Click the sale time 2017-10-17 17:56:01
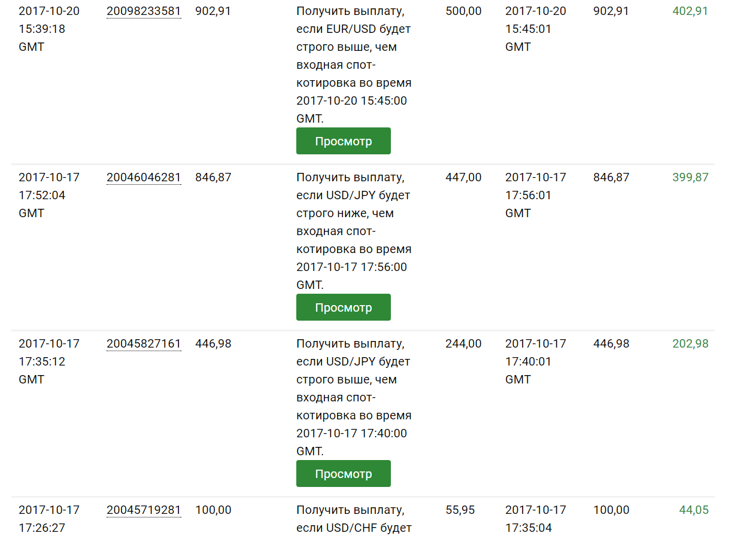Viewport: 756px width, 539px height. coord(535,195)
